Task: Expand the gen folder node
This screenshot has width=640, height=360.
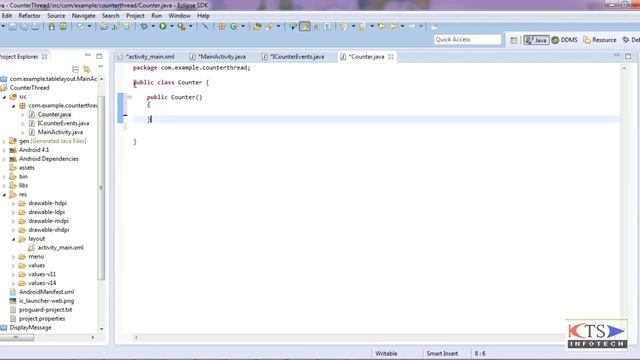Action: click(4, 141)
